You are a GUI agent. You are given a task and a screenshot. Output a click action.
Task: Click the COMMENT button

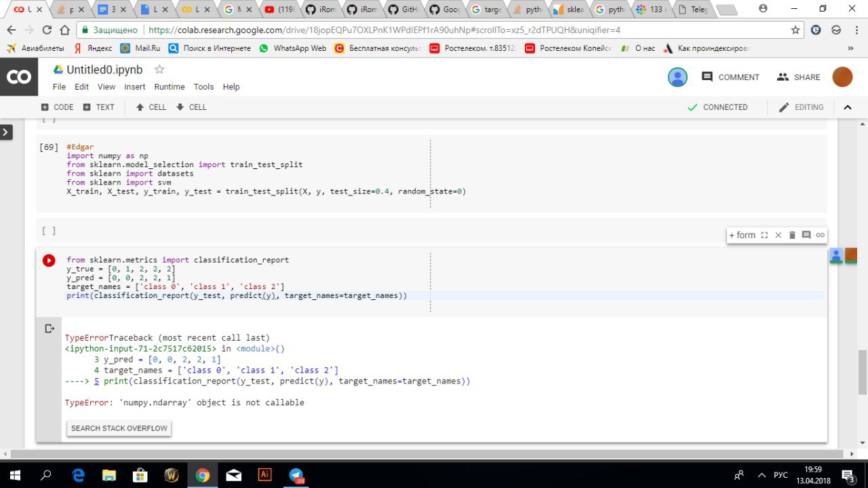[730, 77]
